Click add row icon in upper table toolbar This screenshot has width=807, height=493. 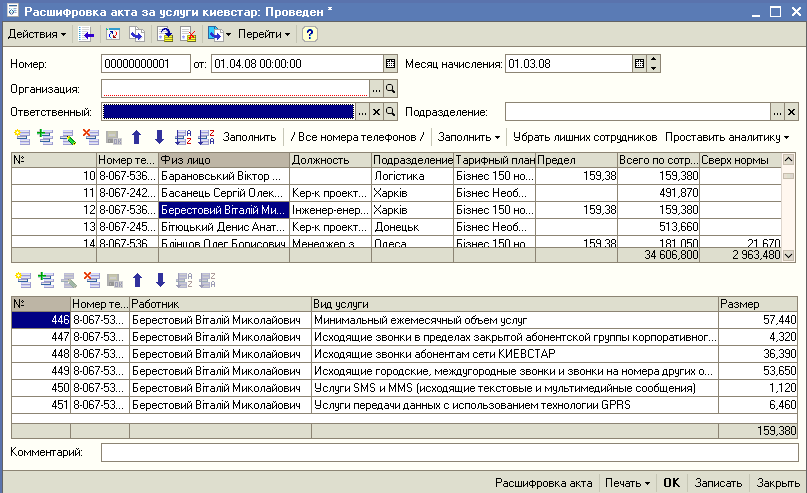[23, 136]
